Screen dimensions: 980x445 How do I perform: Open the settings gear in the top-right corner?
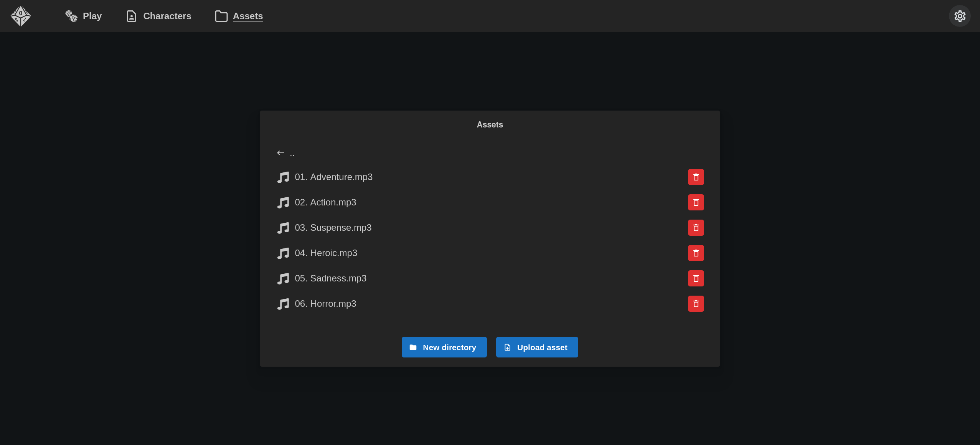click(x=960, y=16)
